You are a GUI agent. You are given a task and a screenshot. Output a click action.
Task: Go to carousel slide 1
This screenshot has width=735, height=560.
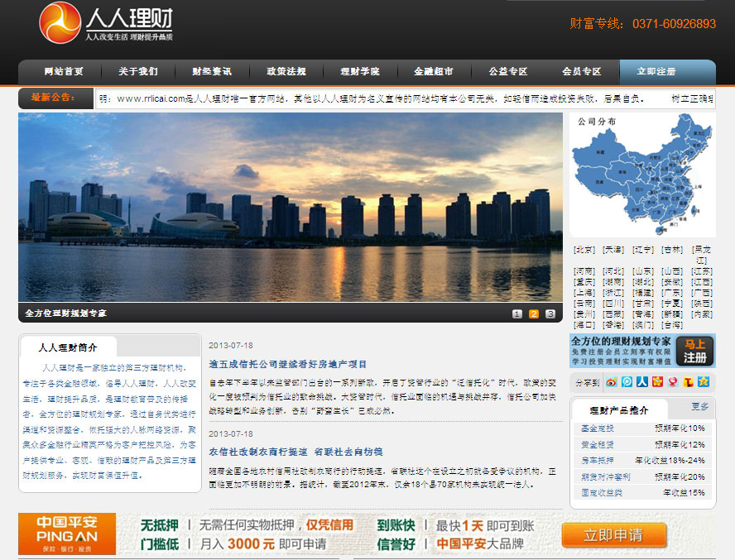point(517,314)
